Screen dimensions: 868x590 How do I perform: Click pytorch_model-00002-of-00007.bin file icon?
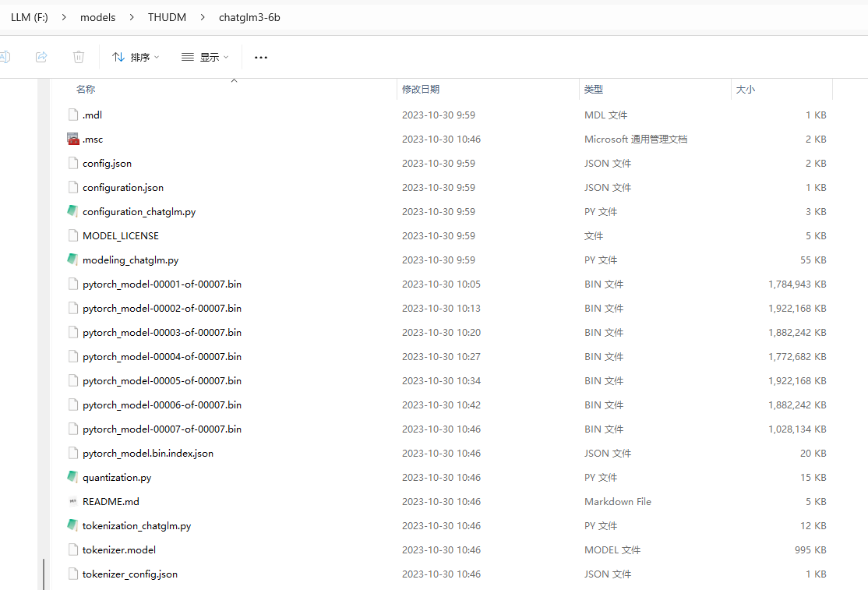click(73, 308)
